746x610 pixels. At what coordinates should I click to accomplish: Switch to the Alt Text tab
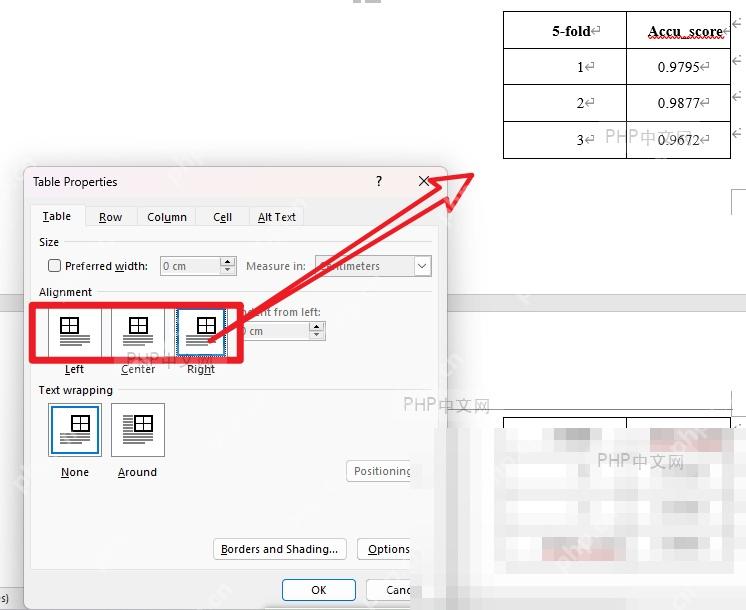point(277,217)
